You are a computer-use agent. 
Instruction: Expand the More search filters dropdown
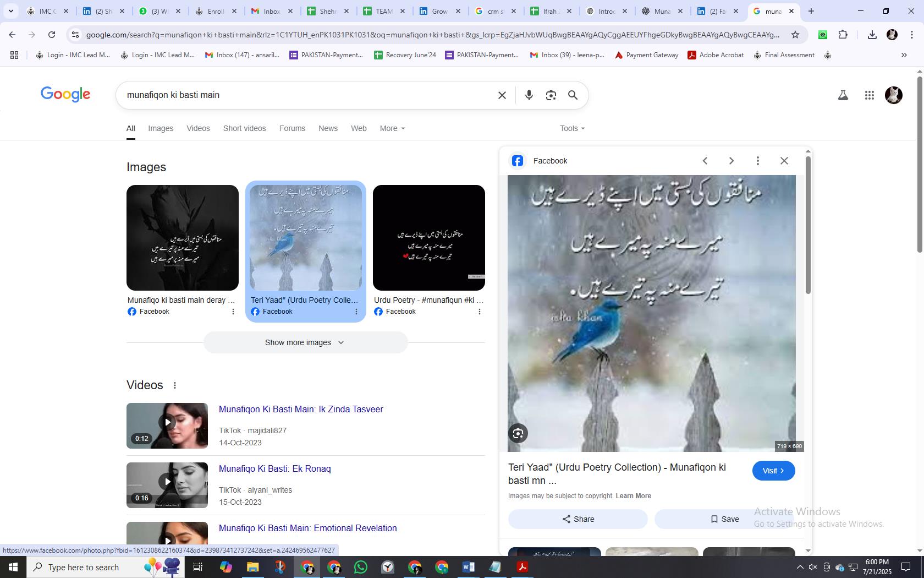point(392,128)
